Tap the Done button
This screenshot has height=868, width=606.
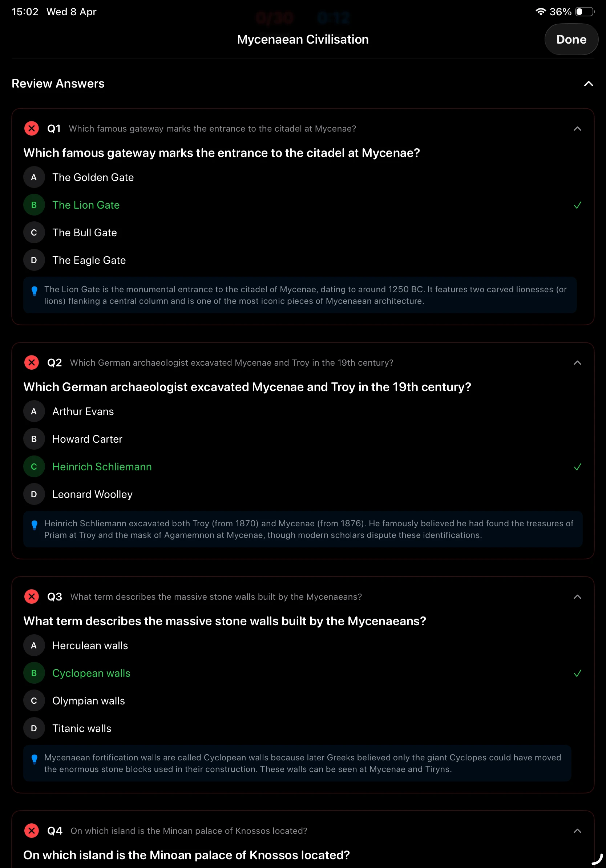(571, 39)
